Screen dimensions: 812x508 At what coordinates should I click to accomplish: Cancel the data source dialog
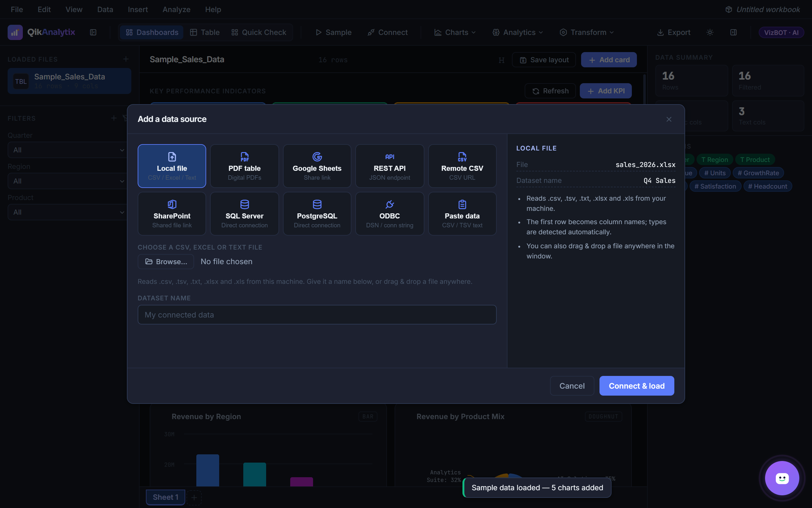572,386
